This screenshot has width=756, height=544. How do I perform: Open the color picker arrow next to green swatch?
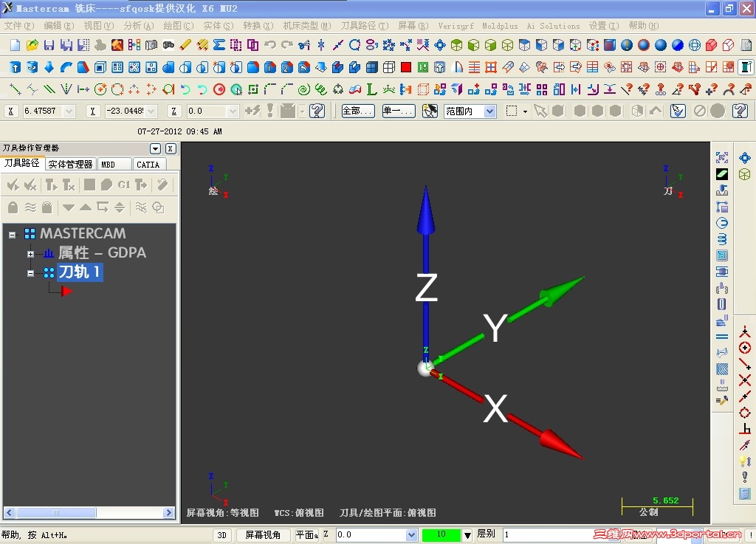467,535
